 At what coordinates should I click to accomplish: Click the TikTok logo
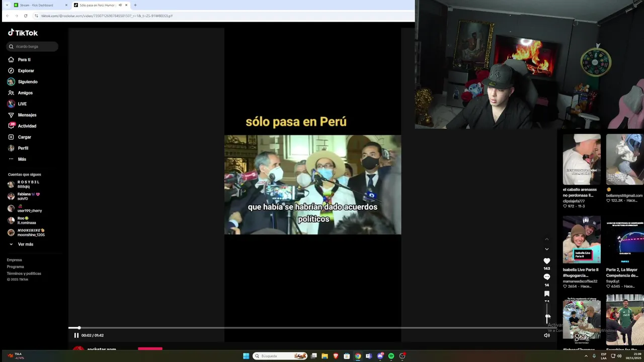pos(23,33)
